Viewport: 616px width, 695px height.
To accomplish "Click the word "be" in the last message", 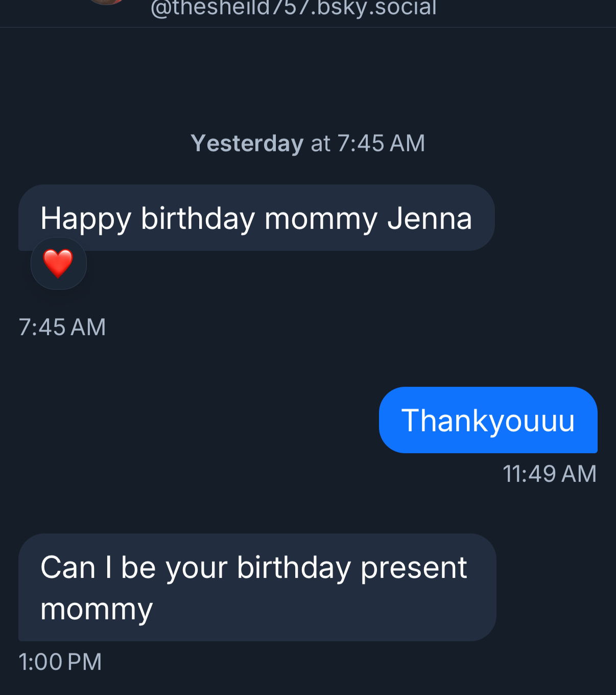I will 138,567.
